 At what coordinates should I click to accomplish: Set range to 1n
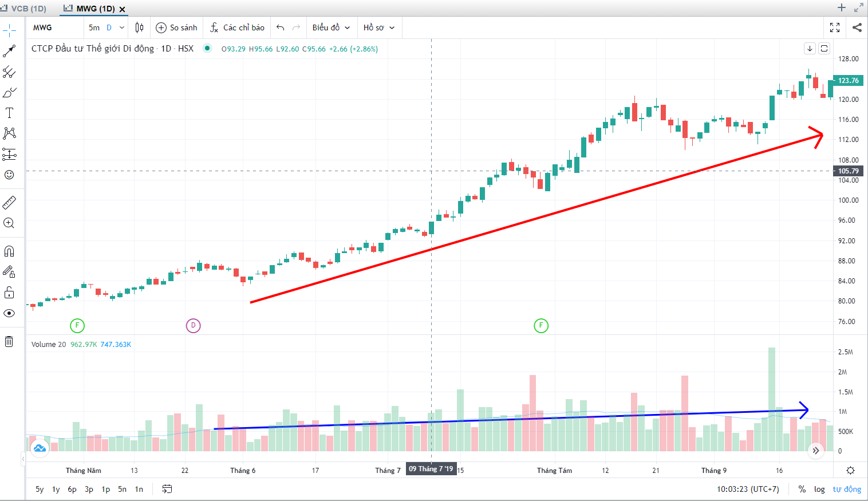click(139, 489)
